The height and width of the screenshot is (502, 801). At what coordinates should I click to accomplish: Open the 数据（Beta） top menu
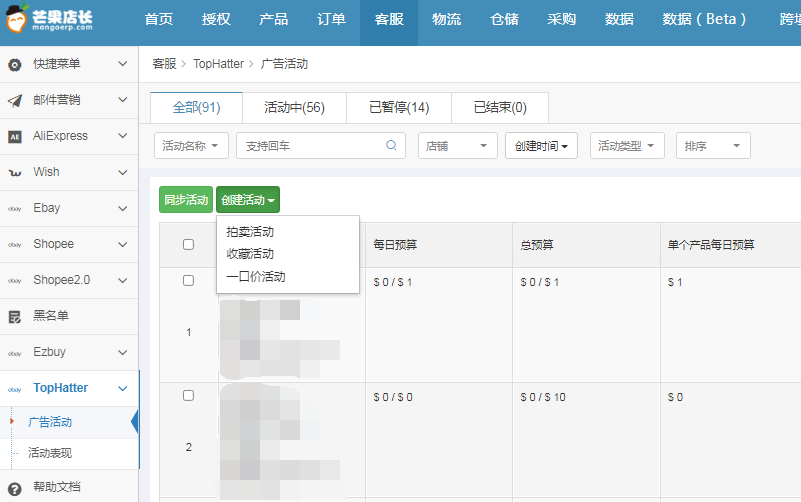coord(704,19)
